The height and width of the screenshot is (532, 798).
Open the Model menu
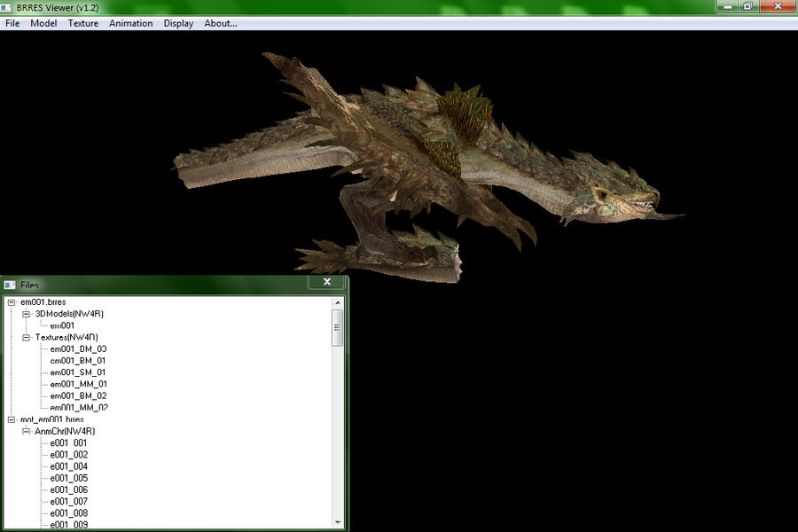[x=43, y=23]
